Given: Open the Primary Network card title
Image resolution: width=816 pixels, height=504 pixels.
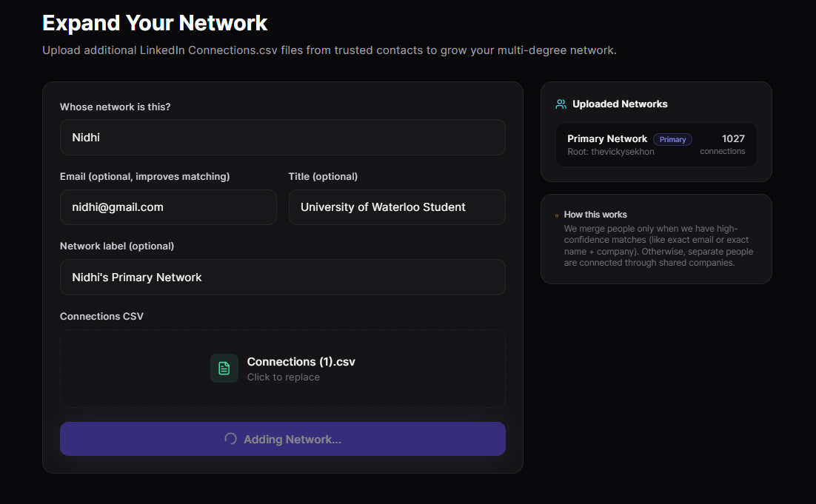Looking at the screenshot, I should tap(607, 139).
